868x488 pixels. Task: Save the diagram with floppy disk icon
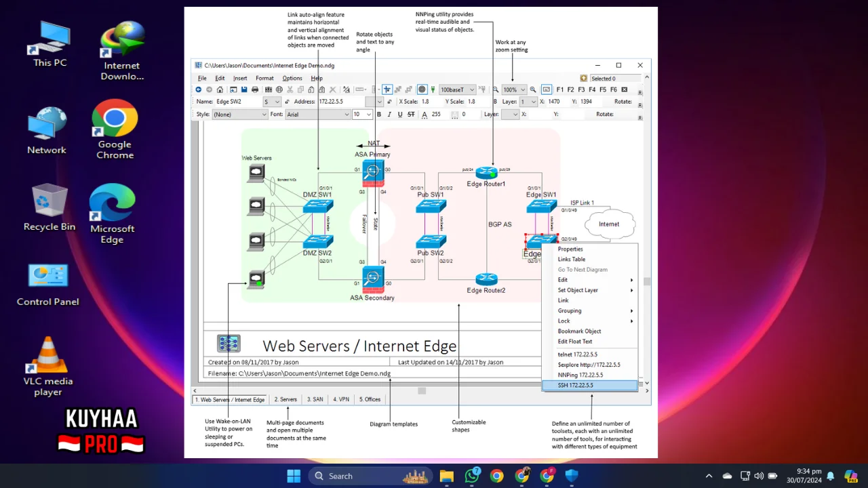pos(244,89)
